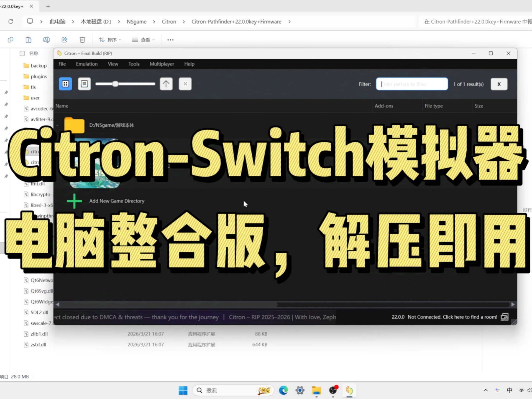Viewport: 532px width, 399px height.
Task: Switch Citron game list to list view
Action: tap(84, 84)
